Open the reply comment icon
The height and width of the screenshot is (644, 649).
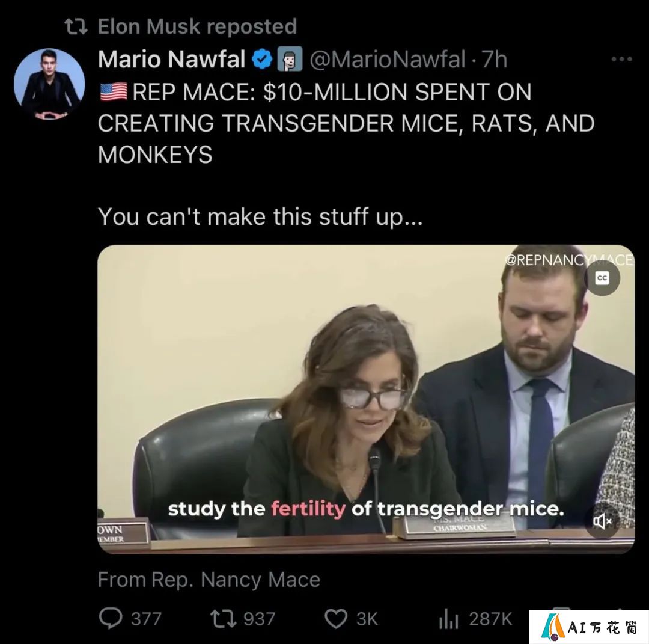click(x=111, y=618)
